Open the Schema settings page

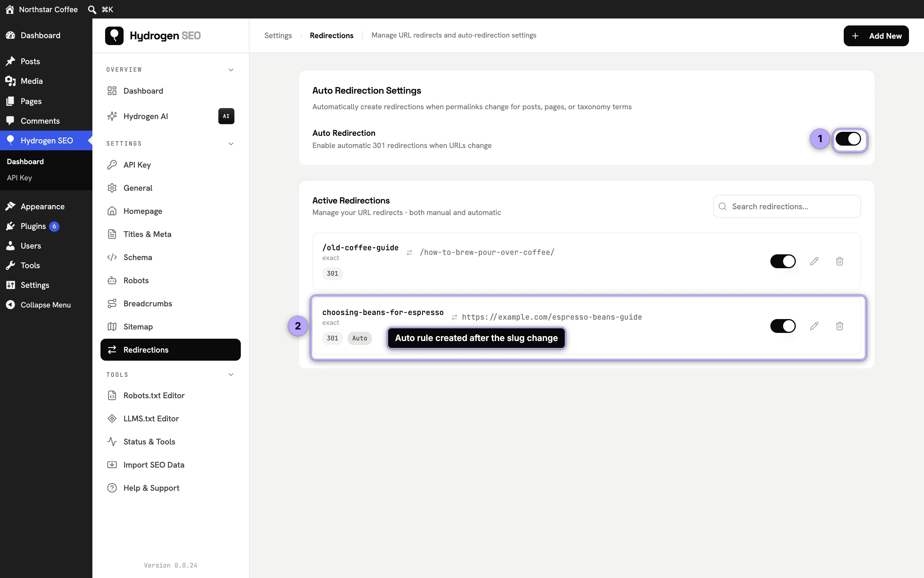pos(170,257)
